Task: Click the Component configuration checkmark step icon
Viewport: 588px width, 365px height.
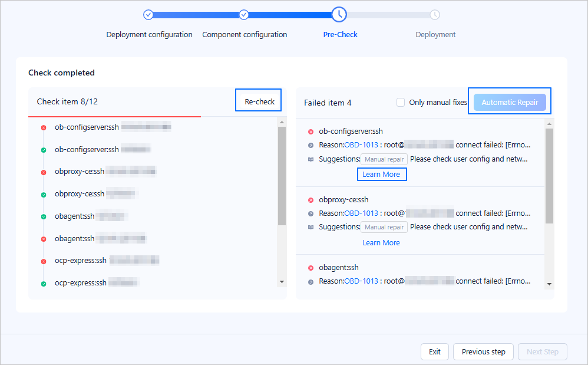Action: tap(244, 15)
